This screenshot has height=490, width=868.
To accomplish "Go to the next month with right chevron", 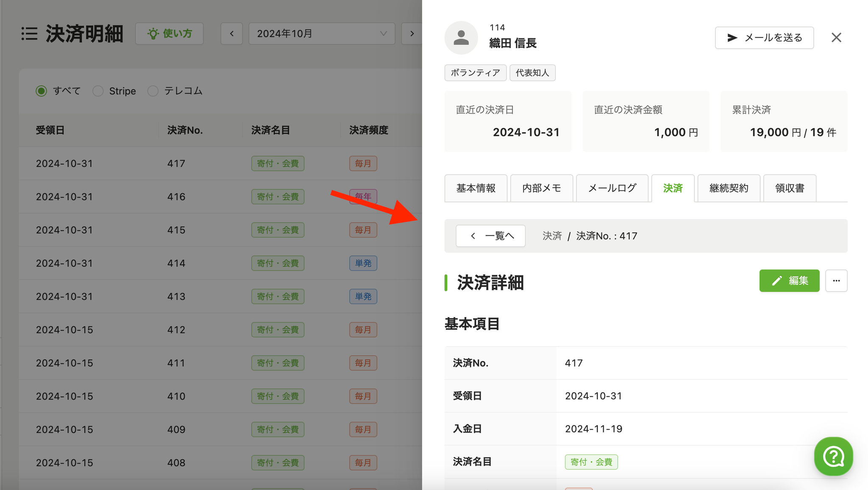I will click(x=412, y=33).
